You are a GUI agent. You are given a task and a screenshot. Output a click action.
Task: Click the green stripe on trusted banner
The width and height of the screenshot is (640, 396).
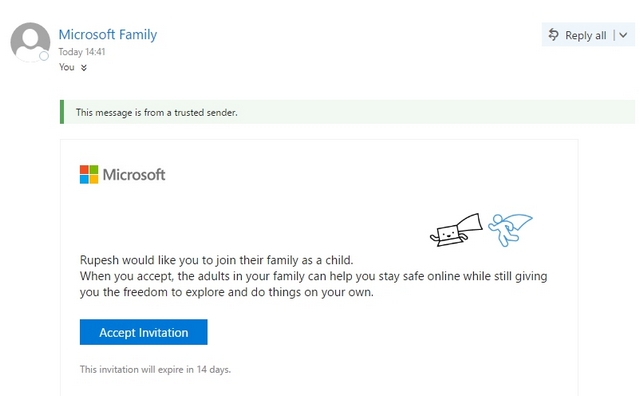62,112
